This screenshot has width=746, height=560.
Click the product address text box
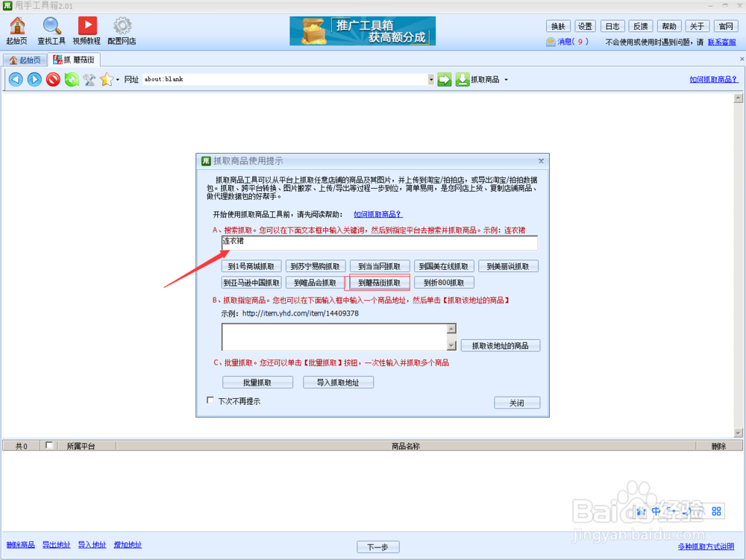[x=334, y=337]
